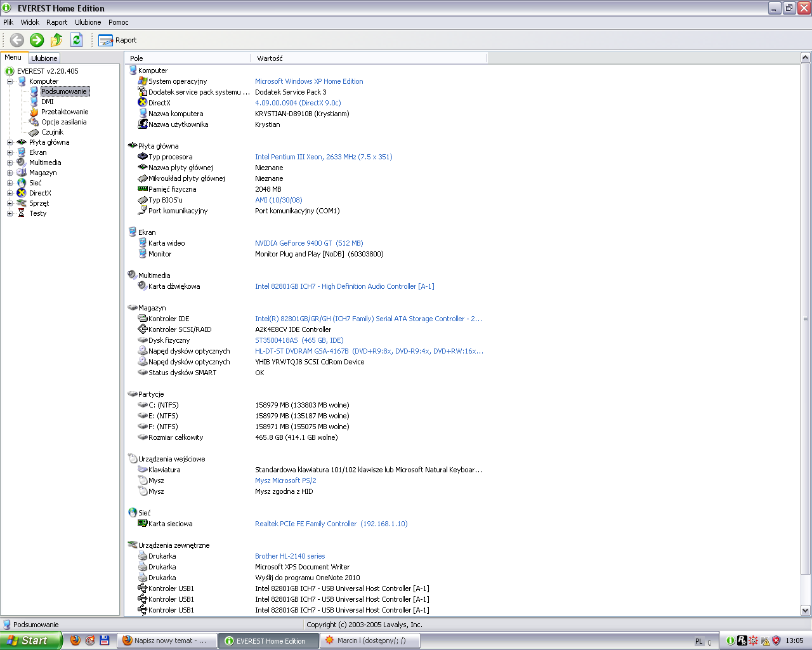Select Podsumowanie in the tree

[64, 91]
